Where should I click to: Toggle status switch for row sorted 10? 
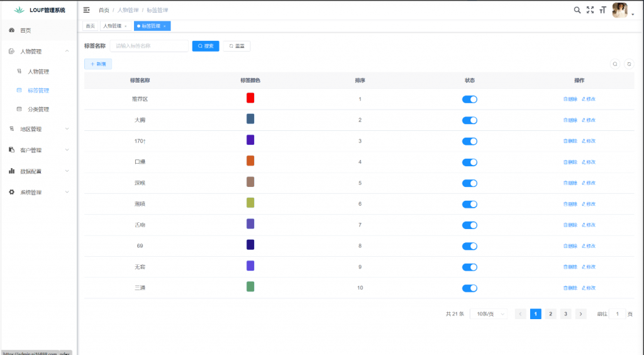point(469,288)
